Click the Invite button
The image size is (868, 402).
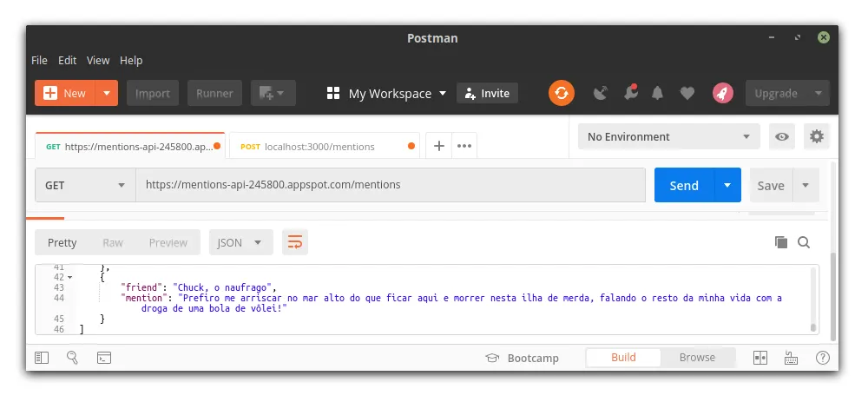click(x=487, y=93)
